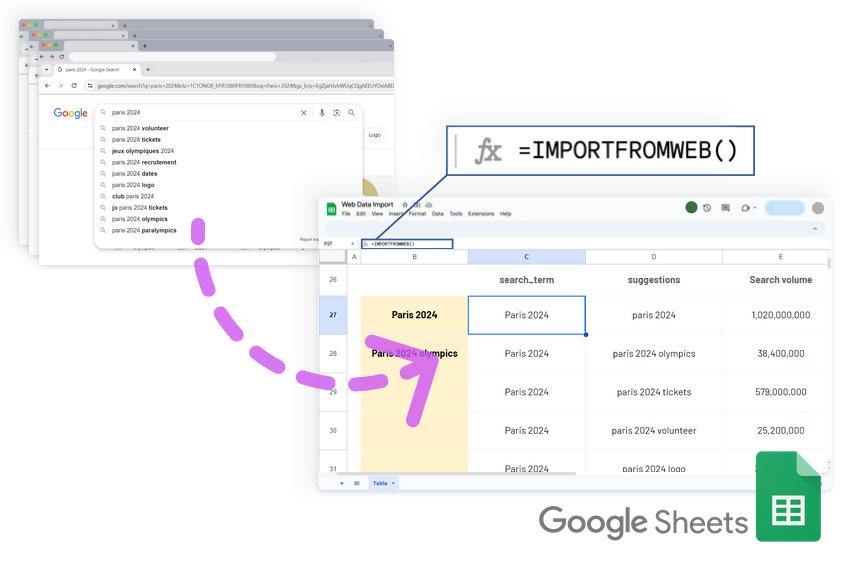Viewport: 857px width, 561px height.
Task: Click the Google search input with paris 2024
Action: click(202, 113)
